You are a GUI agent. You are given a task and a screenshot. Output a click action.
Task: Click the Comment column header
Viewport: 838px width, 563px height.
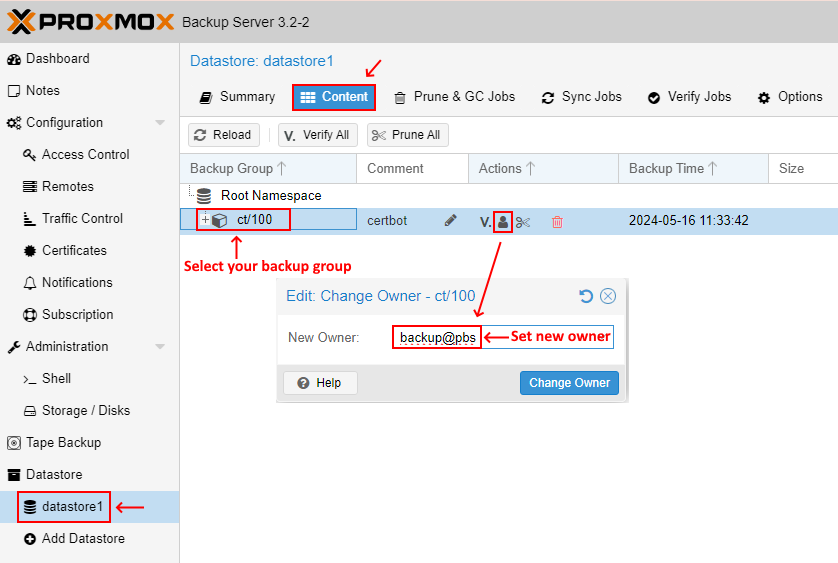coord(413,169)
